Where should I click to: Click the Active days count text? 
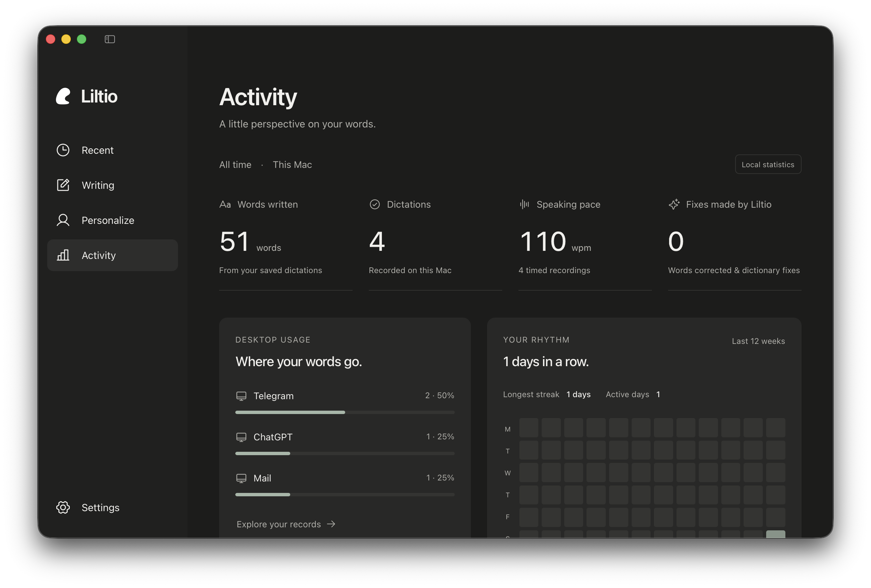click(633, 394)
